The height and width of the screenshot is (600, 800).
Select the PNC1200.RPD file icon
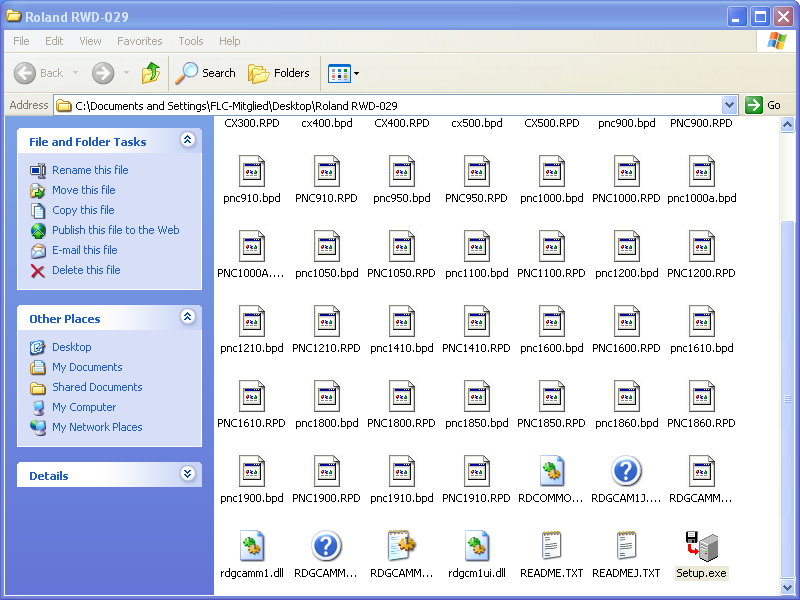pos(702,246)
